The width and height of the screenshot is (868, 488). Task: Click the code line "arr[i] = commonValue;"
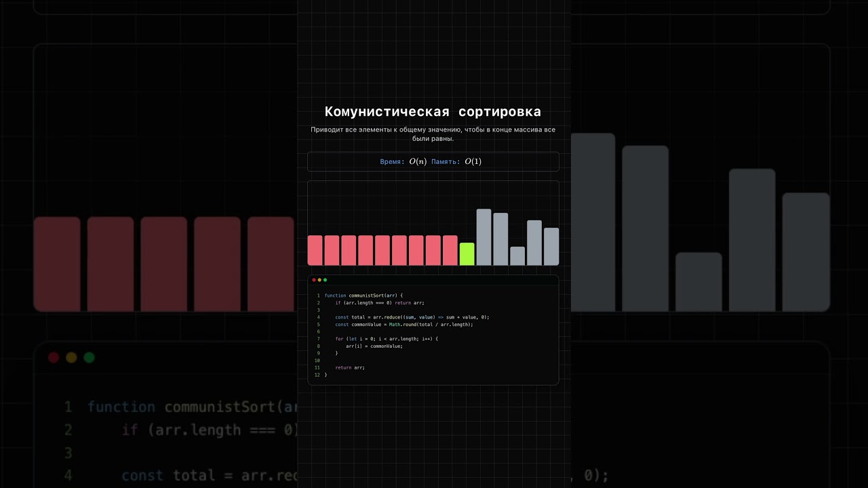[374, 346]
